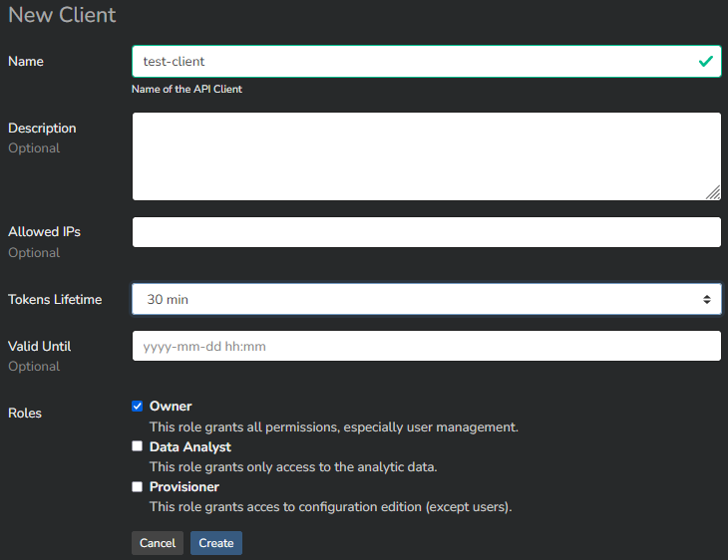This screenshot has height=560, width=728.
Task: Click the green validation checkmark in Name field
Action: 706,61
